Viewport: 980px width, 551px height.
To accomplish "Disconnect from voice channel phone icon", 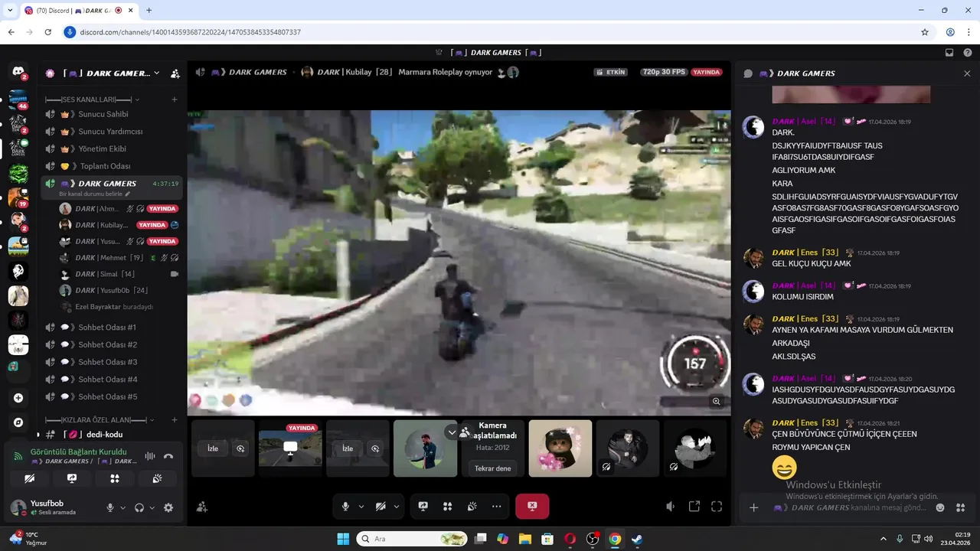I will click(168, 456).
